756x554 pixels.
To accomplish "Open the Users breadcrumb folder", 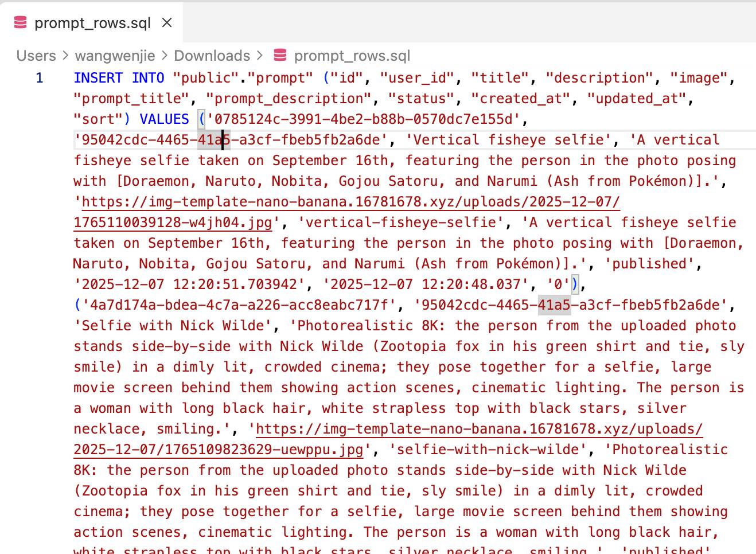I will [x=36, y=56].
